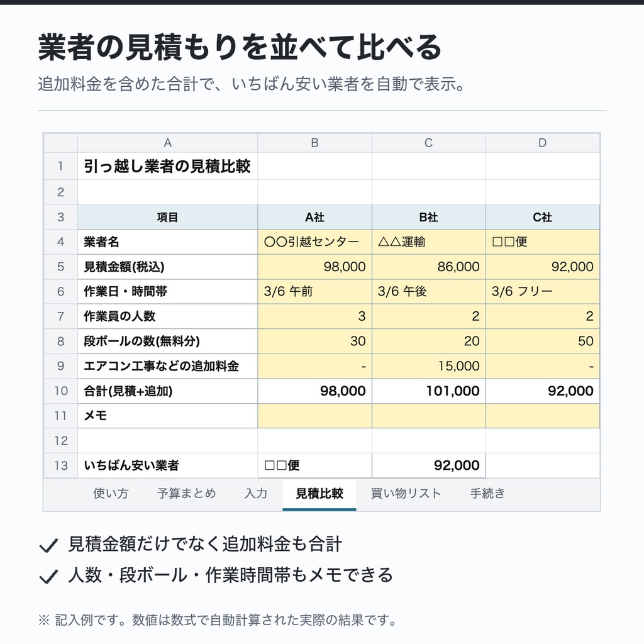Click the checkmark beside 人数・段ボール・作業時間帯もメモできる
The height and width of the screenshot is (644, 644).
[x=48, y=577]
